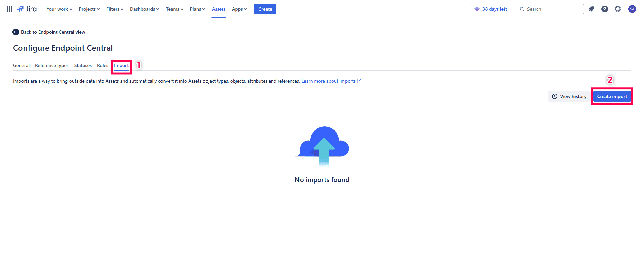Expand the Plans dropdown
Viewport: 644px width, 266px height.
click(x=197, y=9)
